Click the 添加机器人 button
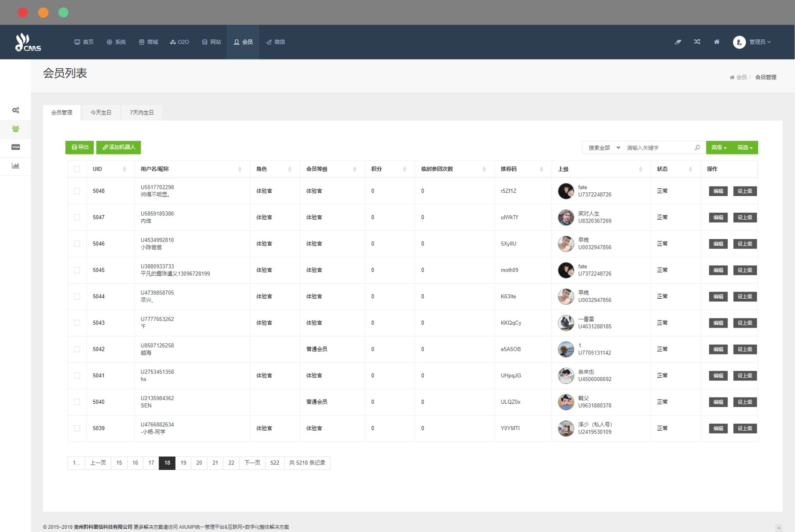Viewport: 795px width, 532px height. coord(118,147)
